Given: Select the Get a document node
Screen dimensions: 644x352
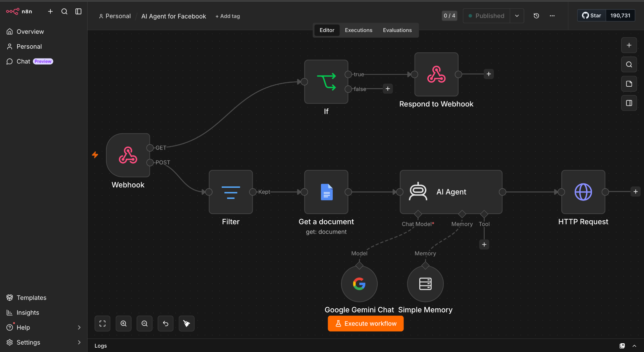Looking at the screenshot, I should pos(326,192).
